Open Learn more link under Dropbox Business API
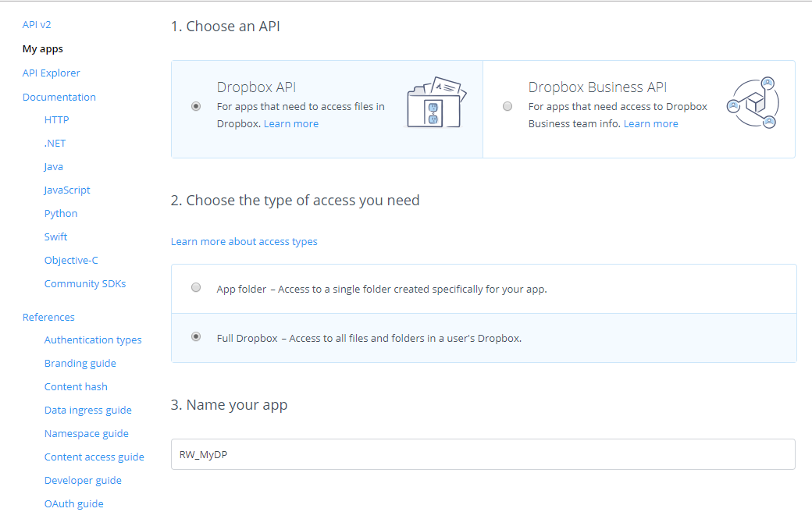 pos(651,124)
